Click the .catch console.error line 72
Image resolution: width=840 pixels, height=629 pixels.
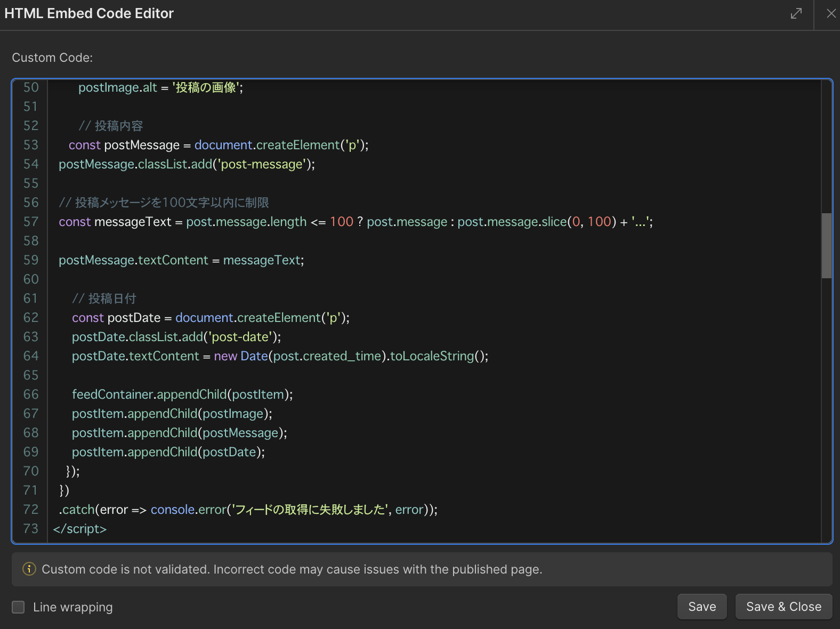pos(248,510)
